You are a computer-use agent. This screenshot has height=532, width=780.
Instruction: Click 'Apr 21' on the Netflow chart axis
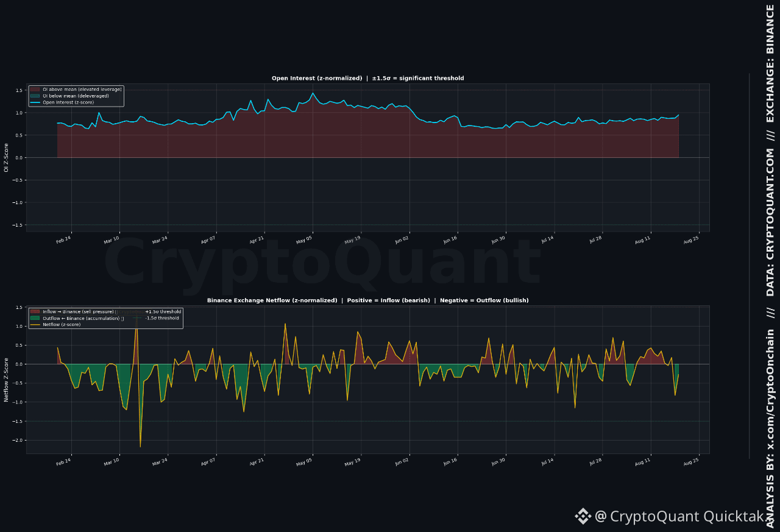pyautogui.click(x=257, y=462)
